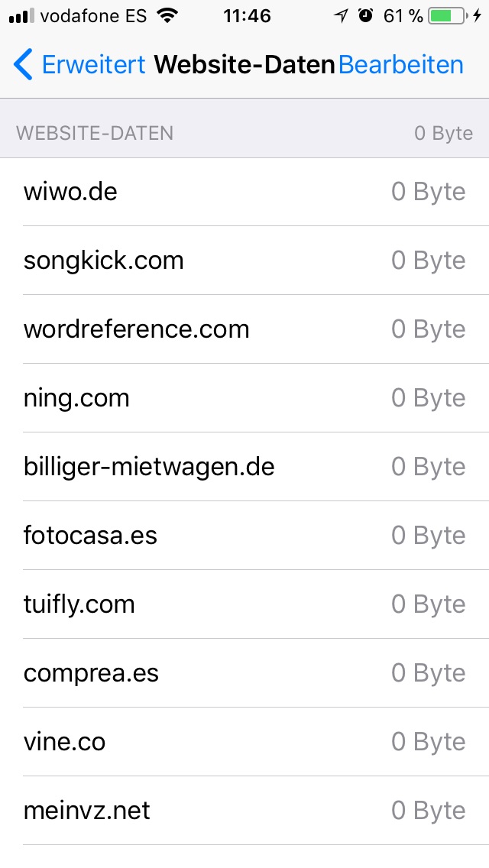Tap the wordreference.com entry
The width and height of the screenshot is (489, 868).
(x=244, y=329)
